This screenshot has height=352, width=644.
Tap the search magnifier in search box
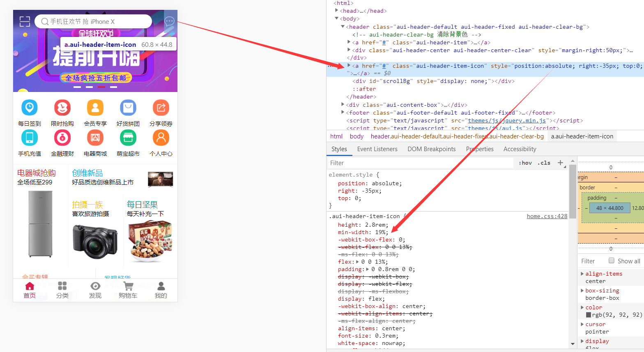point(45,21)
